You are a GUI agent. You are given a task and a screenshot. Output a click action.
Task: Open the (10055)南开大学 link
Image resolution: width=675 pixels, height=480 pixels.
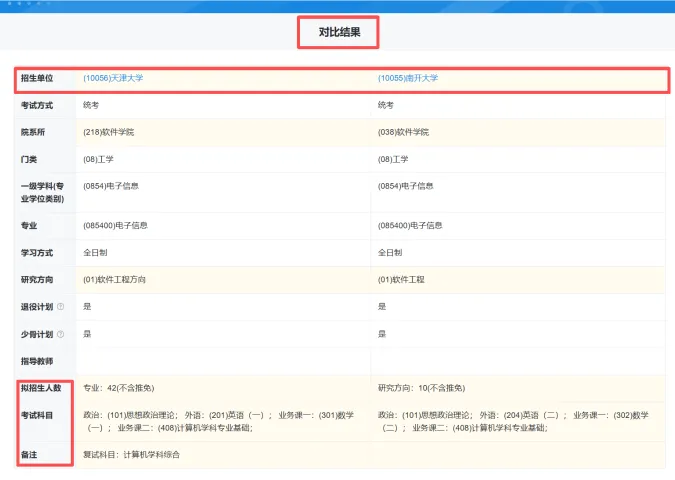click(408, 78)
